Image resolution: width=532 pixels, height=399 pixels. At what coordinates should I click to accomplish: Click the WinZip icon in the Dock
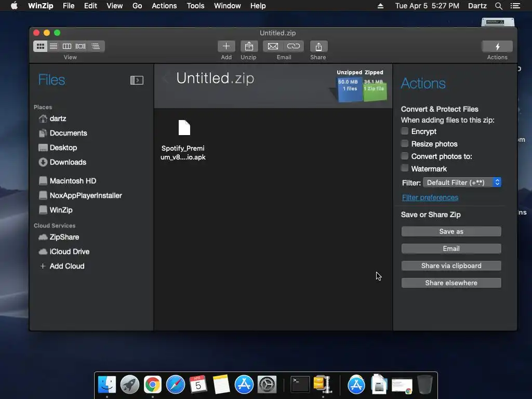[323, 384]
